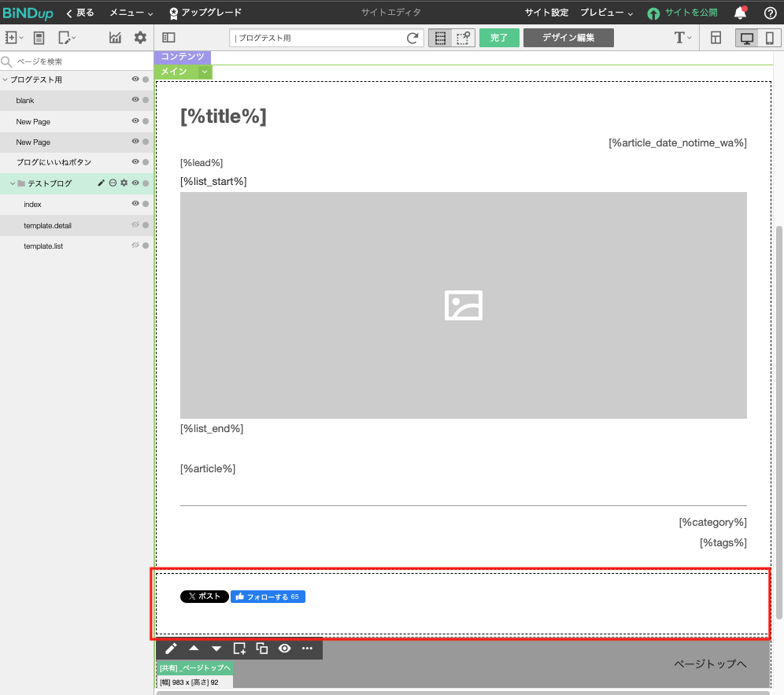
Task: Open the notification bell
Action: (x=741, y=13)
